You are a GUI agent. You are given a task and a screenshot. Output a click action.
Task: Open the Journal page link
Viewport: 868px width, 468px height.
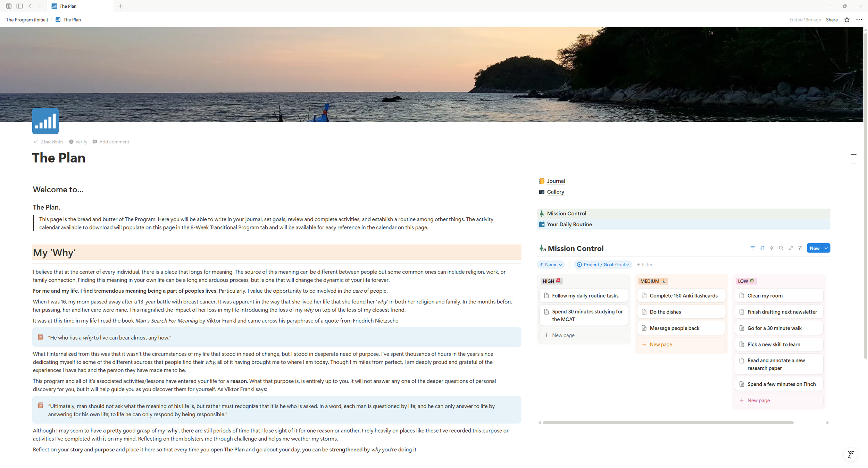(556, 181)
